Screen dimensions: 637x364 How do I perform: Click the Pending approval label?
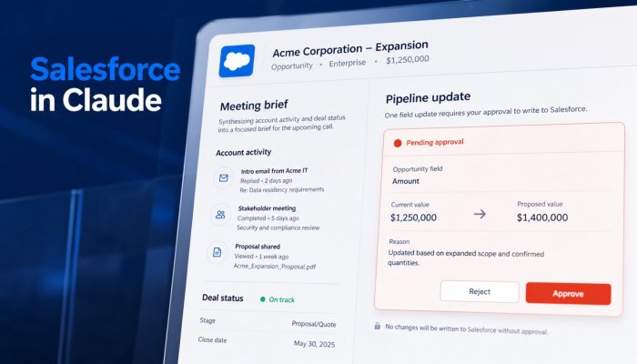(435, 142)
